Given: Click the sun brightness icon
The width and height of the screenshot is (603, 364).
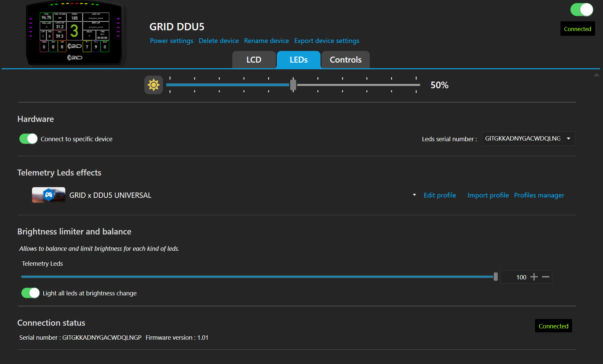Looking at the screenshot, I should [x=153, y=85].
